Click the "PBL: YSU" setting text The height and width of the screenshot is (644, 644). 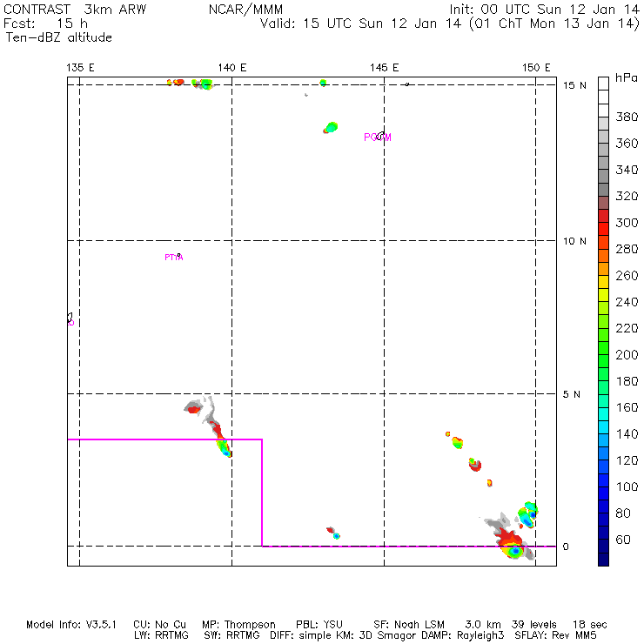click(x=319, y=625)
